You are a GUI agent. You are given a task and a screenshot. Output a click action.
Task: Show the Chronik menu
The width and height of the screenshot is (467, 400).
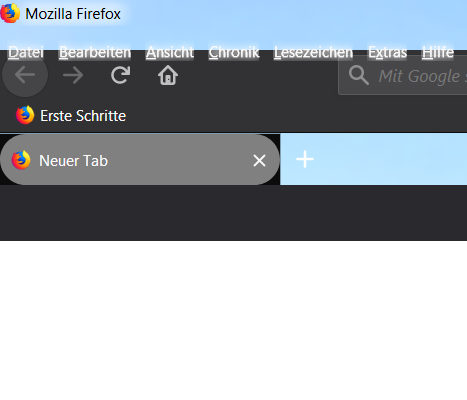point(234,52)
